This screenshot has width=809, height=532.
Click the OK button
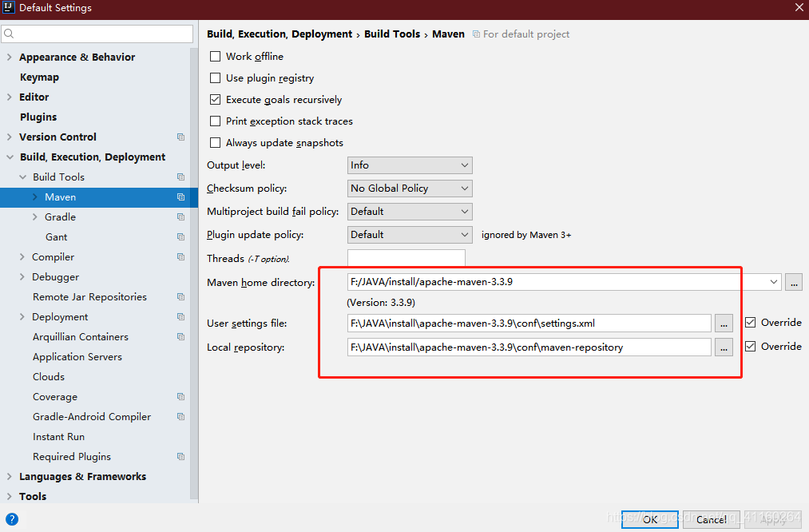(649, 519)
